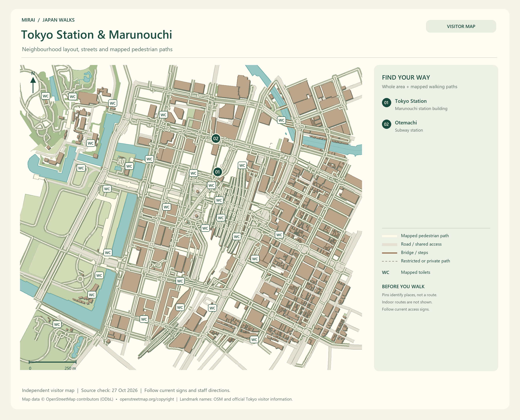Click 'Pins identify places, not a route.'

click(409, 295)
